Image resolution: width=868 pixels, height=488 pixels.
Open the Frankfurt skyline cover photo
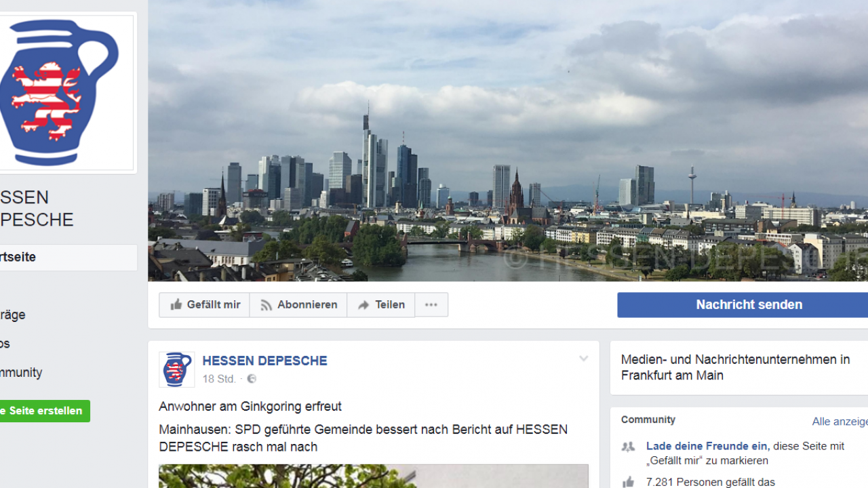(508, 140)
